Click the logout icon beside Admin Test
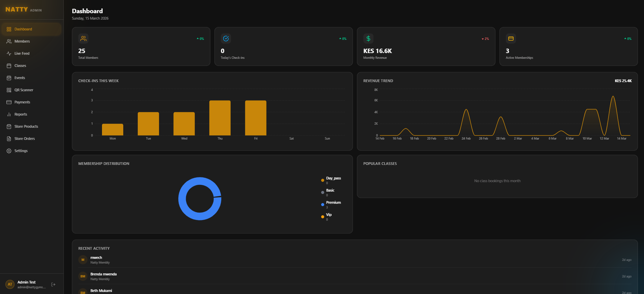 [53, 285]
